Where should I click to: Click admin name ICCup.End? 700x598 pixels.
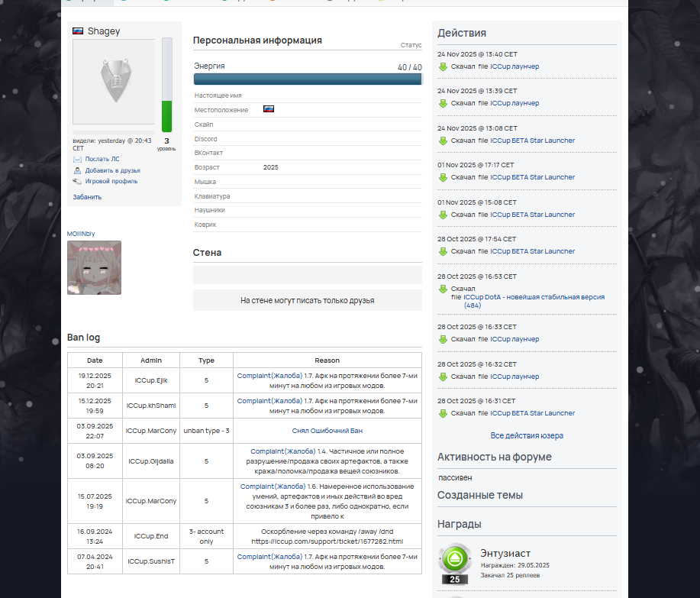pyautogui.click(x=151, y=536)
